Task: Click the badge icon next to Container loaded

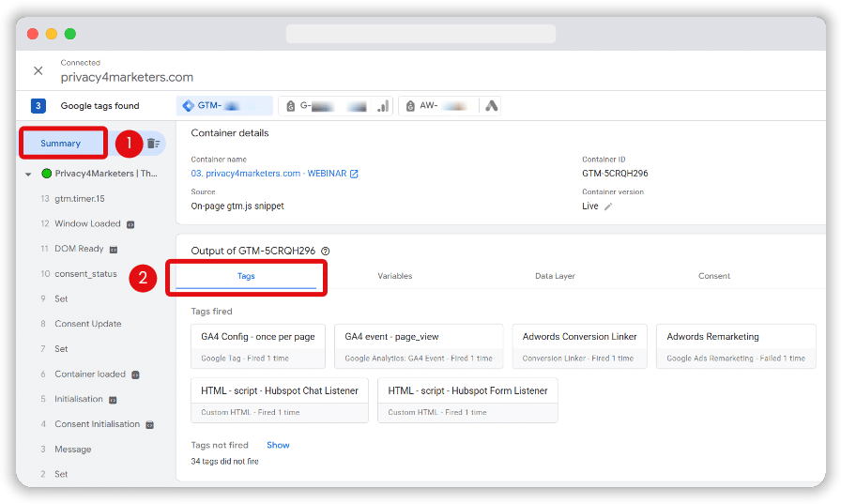Action: [x=136, y=375]
